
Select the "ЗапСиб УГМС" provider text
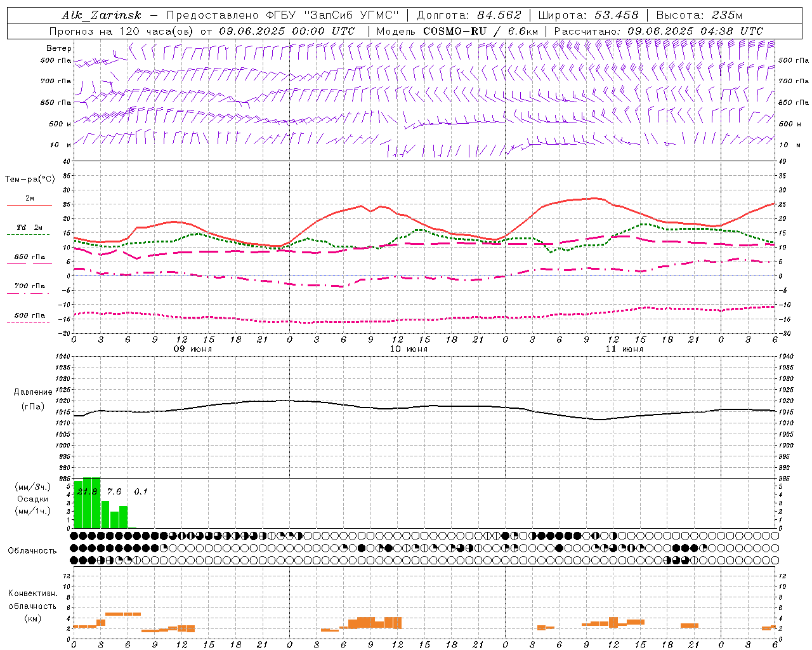351,15
